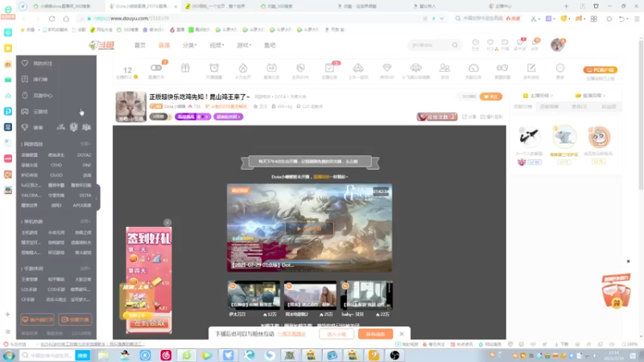Close the 签到好礼 promo card
The width and height of the screenshot is (644, 362).
[x=167, y=223]
